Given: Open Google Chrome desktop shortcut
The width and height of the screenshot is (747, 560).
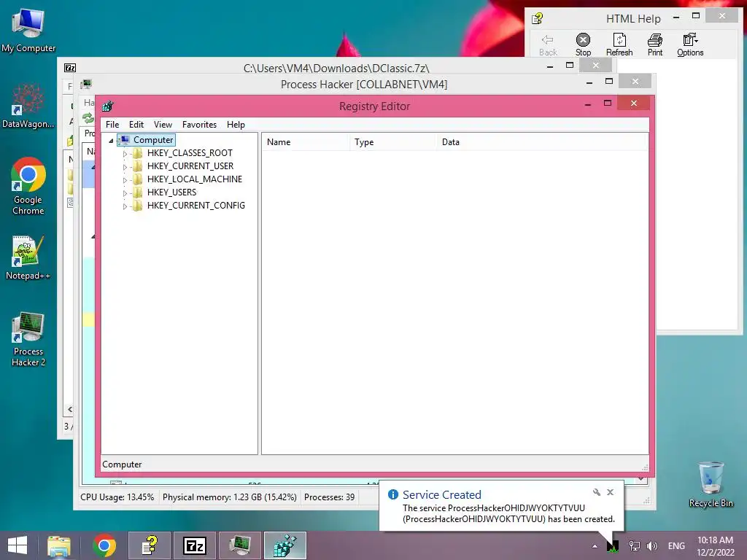Looking at the screenshot, I should 28,186.
